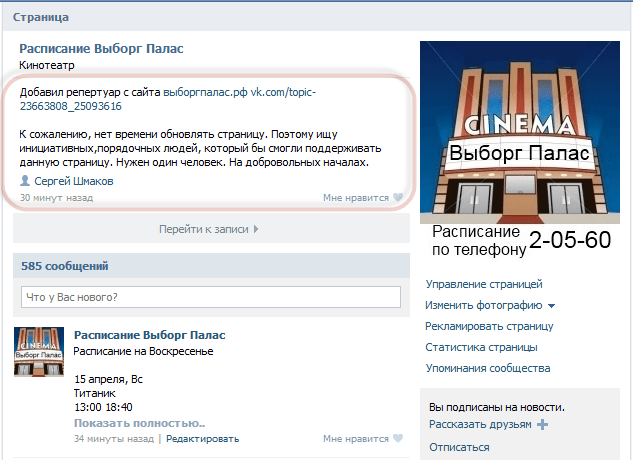Open Управление страницей
633x460 pixels.
tap(484, 284)
